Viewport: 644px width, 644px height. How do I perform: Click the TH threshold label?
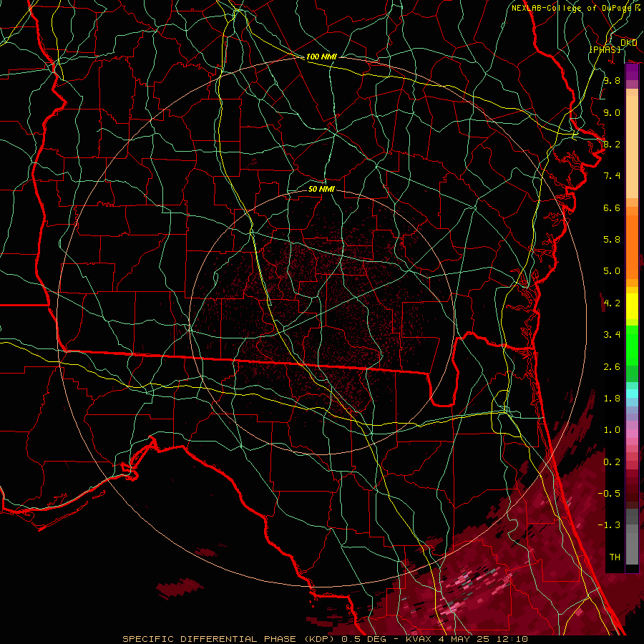pyautogui.click(x=615, y=557)
